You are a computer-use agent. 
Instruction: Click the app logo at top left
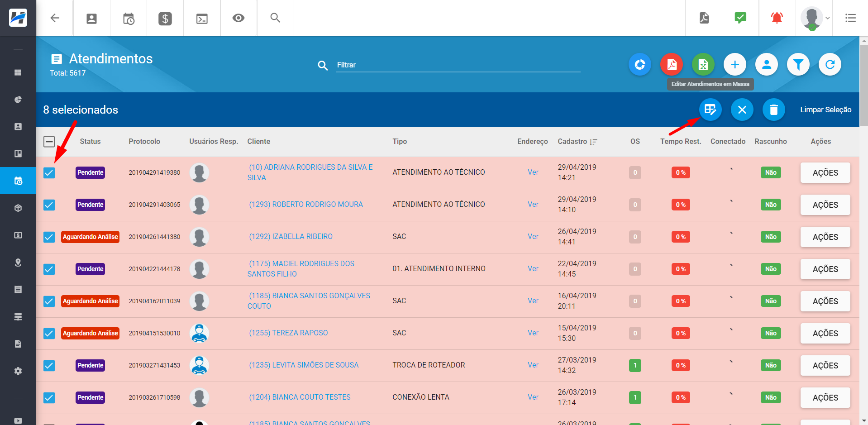18,18
